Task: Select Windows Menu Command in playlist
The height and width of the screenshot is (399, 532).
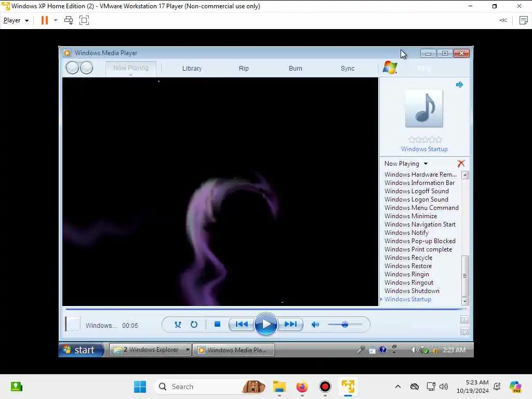Action: (x=421, y=208)
